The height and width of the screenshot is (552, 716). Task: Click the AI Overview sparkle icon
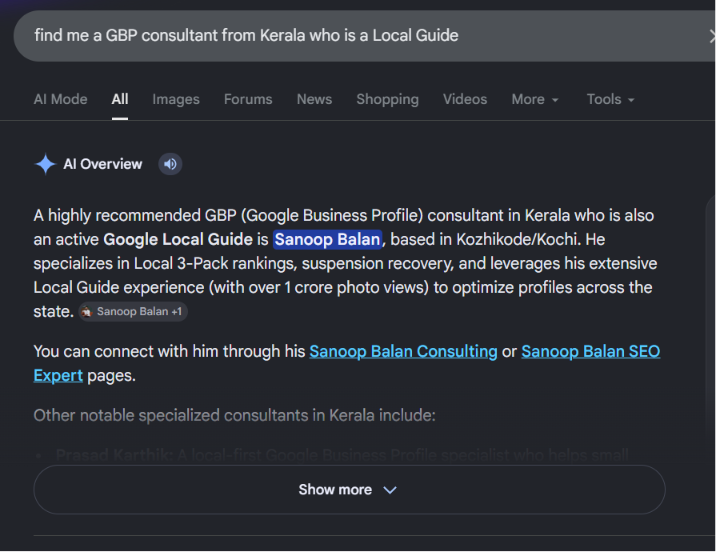(x=45, y=164)
